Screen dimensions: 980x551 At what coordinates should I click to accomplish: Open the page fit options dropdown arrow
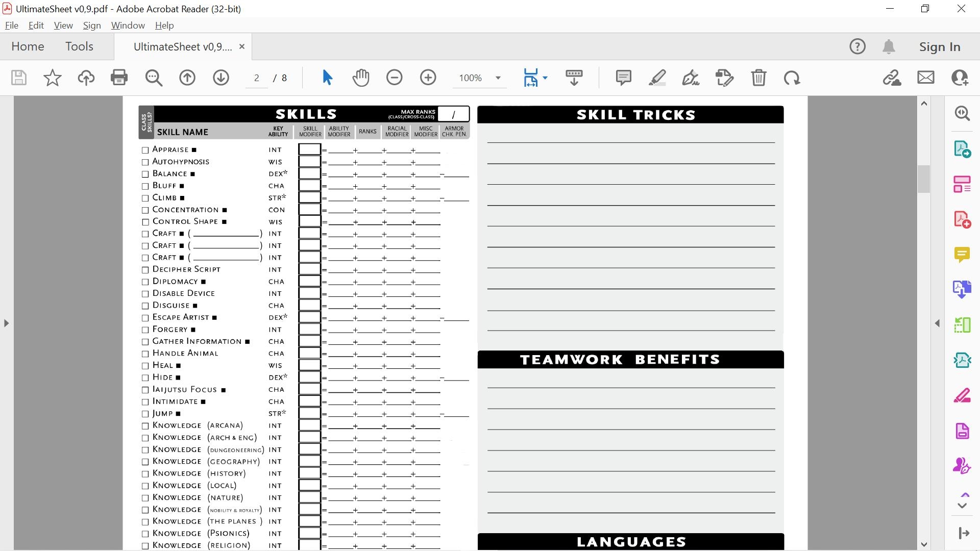click(545, 78)
